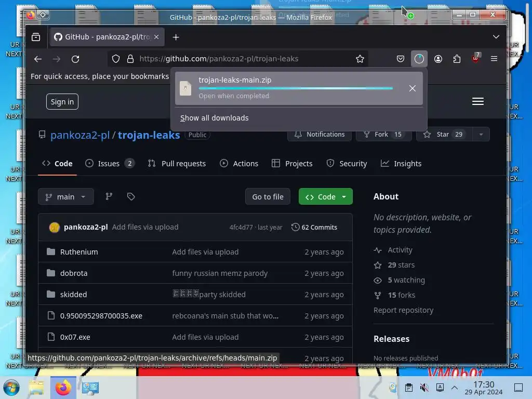This screenshot has height=399, width=532.
Task: Open the green Code dropdown
Action: click(x=325, y=197)
